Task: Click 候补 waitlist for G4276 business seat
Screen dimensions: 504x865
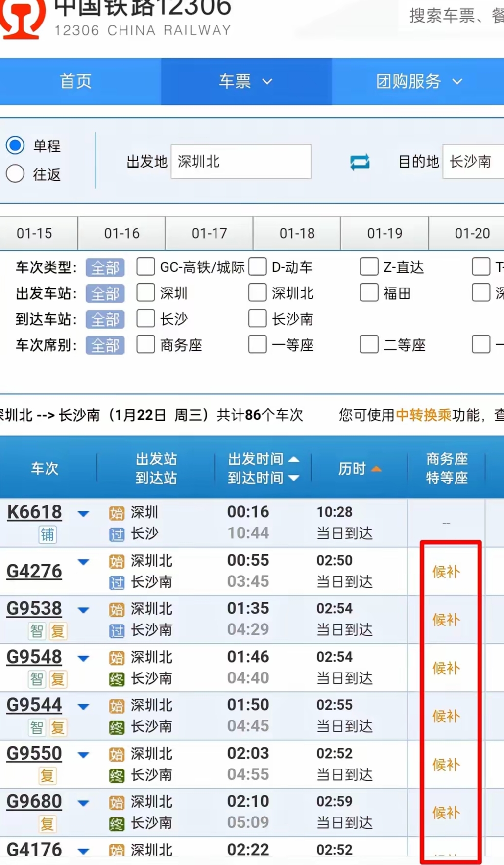Action: 446,572
